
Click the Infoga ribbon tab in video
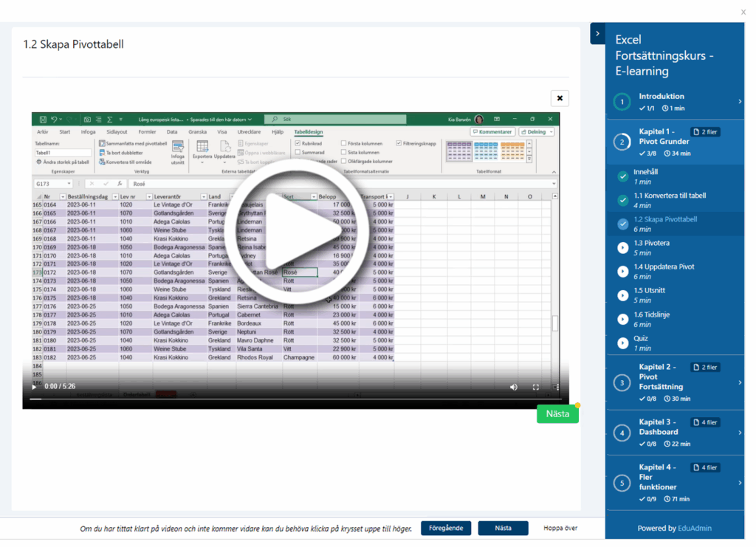click(x=88, y=132)
